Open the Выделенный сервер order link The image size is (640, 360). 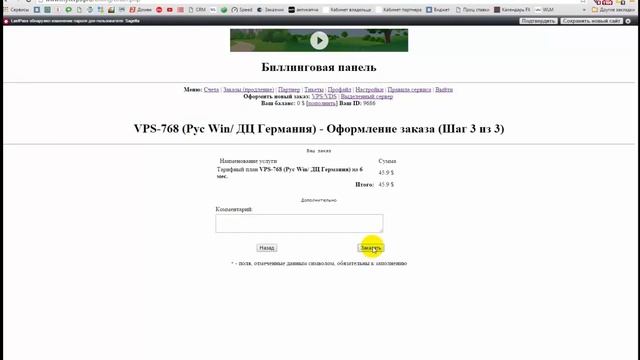[x=367, y=97]
